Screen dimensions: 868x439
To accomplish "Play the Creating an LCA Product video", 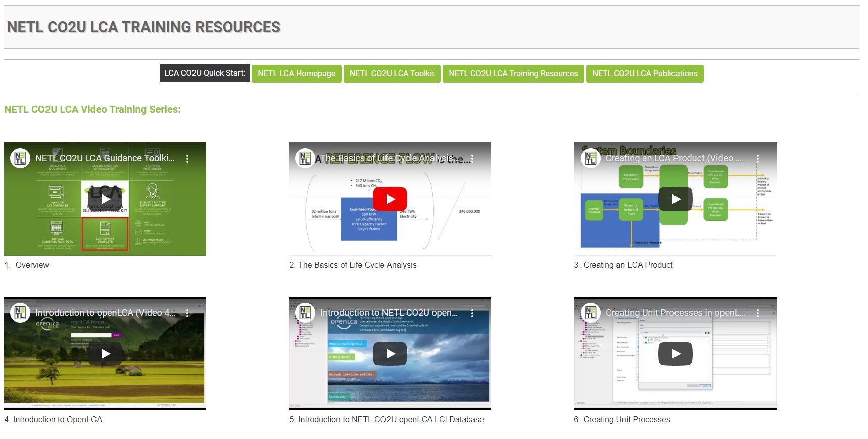I will [676, 199].
